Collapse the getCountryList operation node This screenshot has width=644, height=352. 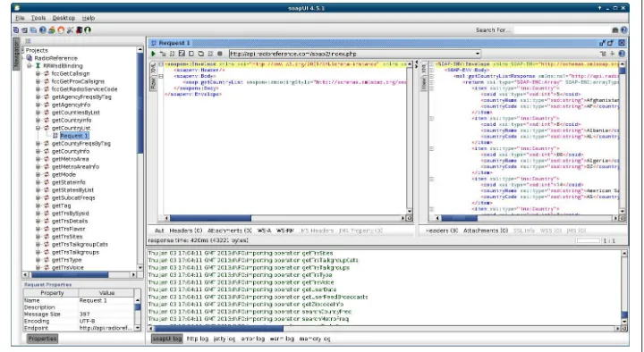[38, 128]
